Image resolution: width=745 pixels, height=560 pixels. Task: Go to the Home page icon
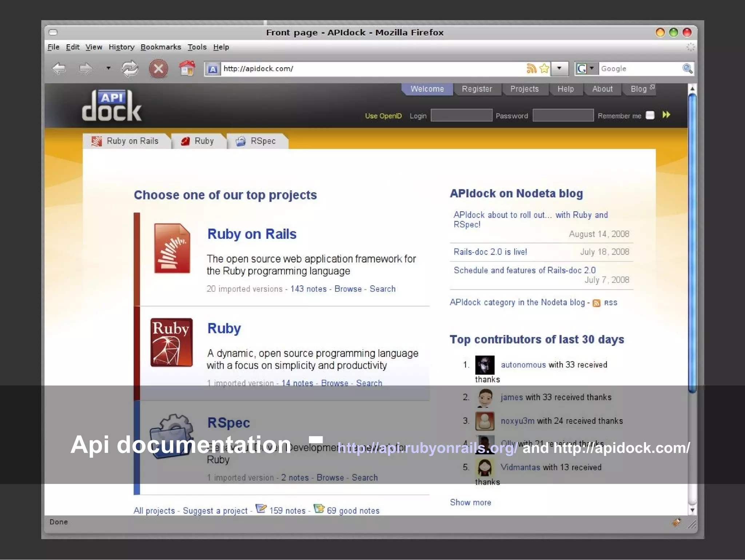tap(187, 68)
